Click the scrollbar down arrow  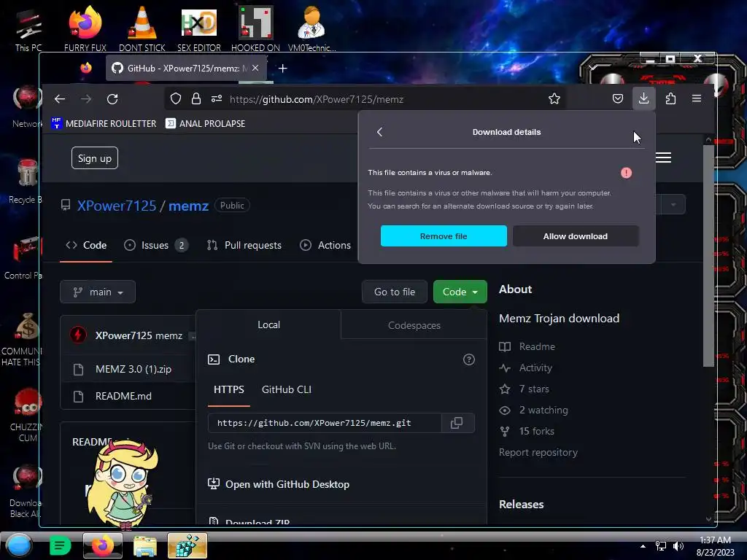click(x=708, y=519)
